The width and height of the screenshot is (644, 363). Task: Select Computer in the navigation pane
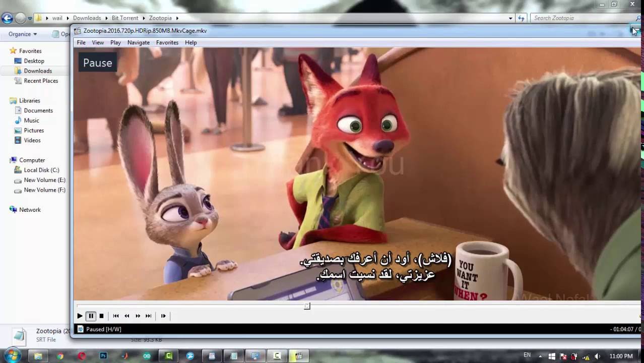[32, 160]
